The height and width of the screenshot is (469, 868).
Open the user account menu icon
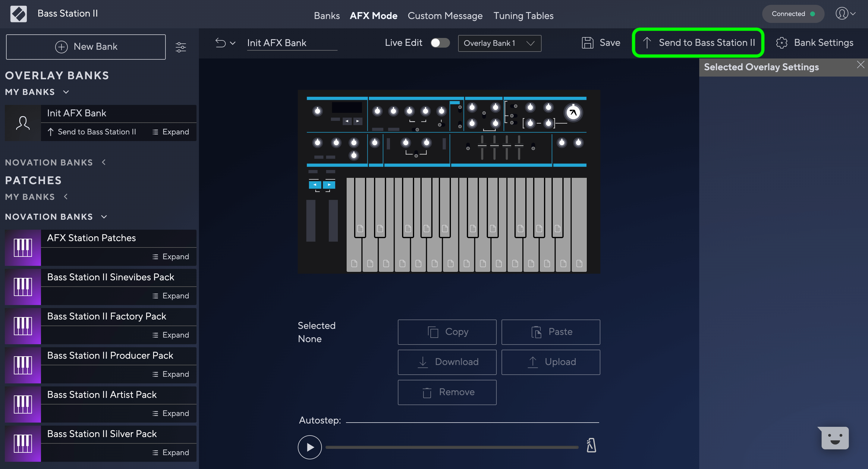(845, 14)
